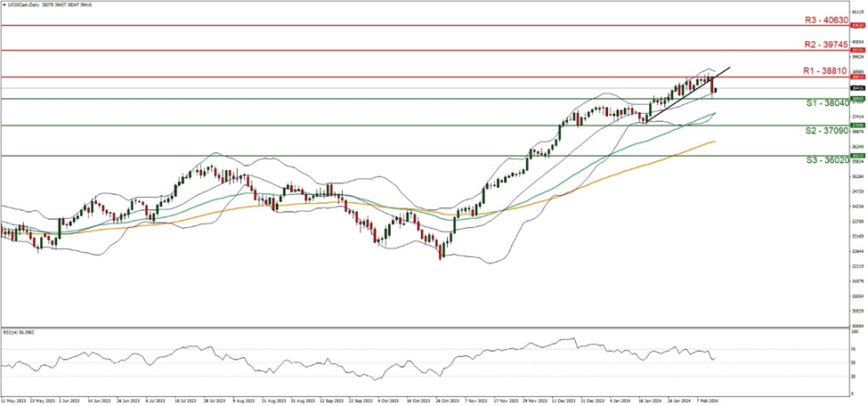This screenshot has width=868, height=406.
Task: Click the red 38810 price tag on axis
Action: (854, 77)
